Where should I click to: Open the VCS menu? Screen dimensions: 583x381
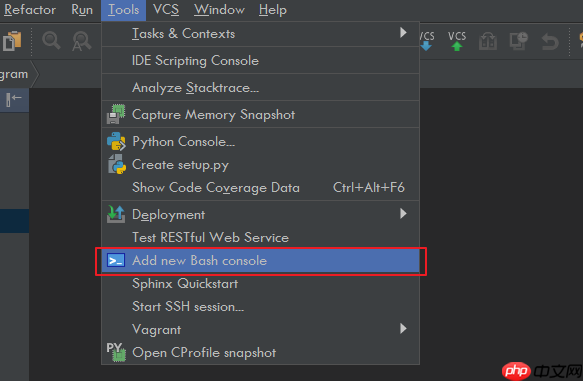(x=166, y=10)
